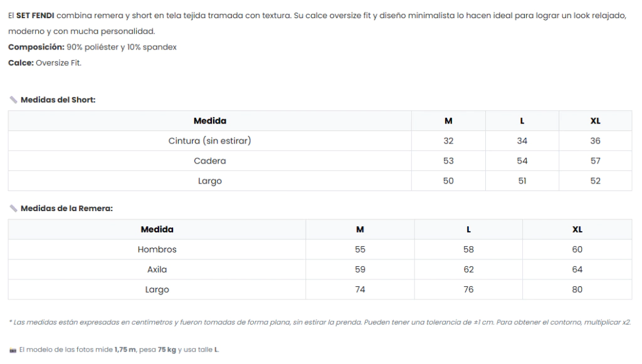Viewport: 642px width, 364px height.
Task: Click the camera icon before the model note
Action: click(x=13, y=350)
